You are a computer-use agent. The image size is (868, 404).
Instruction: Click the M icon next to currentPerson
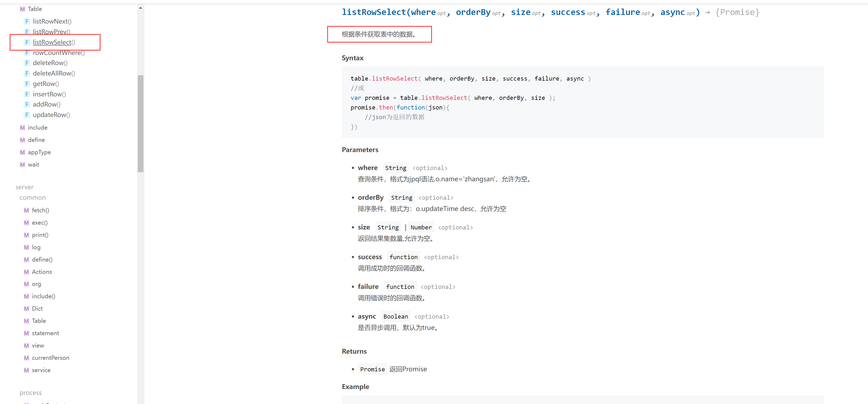(x=26, y=358)
